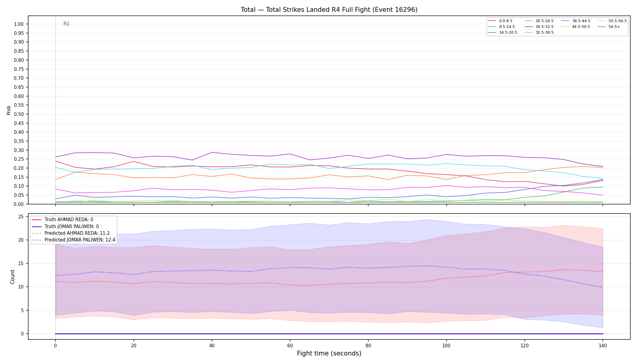Click the Count y-axis label
This screenshot has width=637, height=364.
[12, 277]
